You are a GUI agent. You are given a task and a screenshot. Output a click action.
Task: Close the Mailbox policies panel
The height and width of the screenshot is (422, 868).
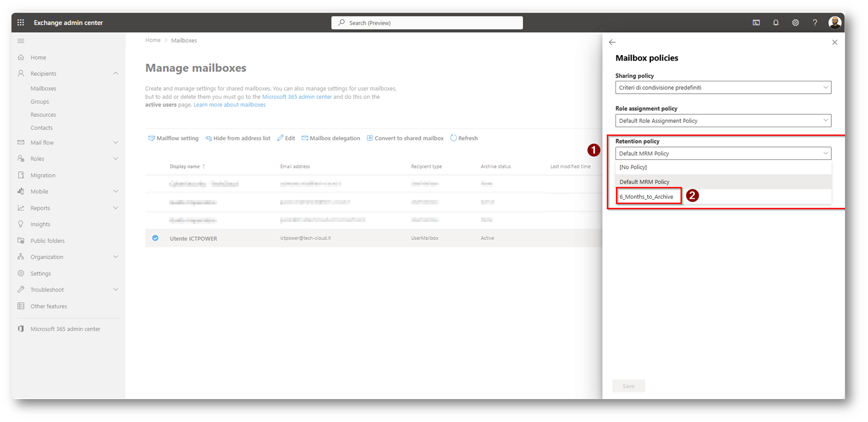pos(835,42)
